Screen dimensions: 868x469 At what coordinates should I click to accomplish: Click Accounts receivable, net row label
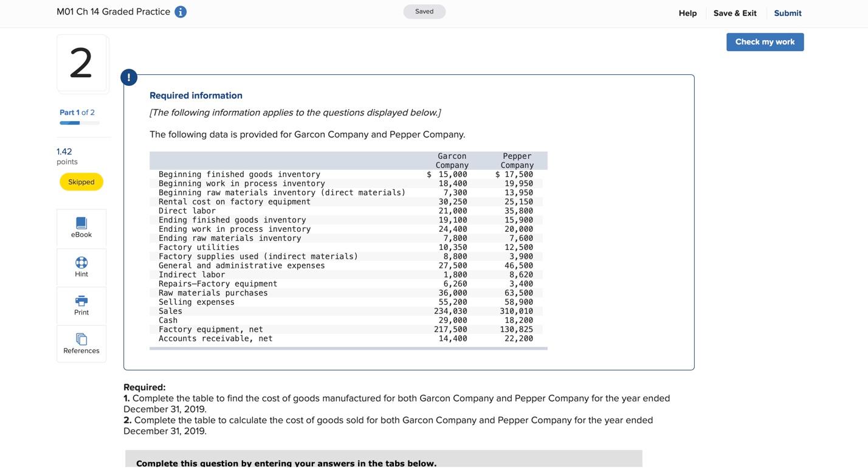coord(216,339)
